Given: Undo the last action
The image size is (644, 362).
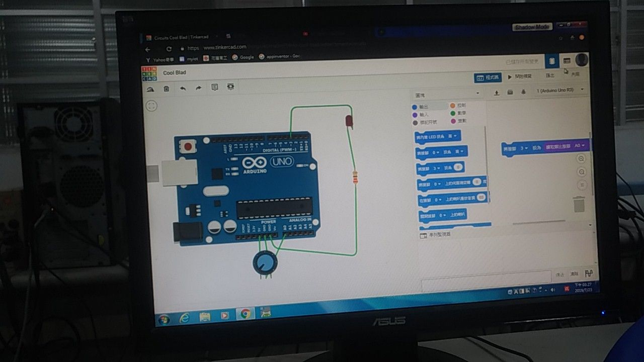Looking at the screenshot, I should (x=183, y=88).
